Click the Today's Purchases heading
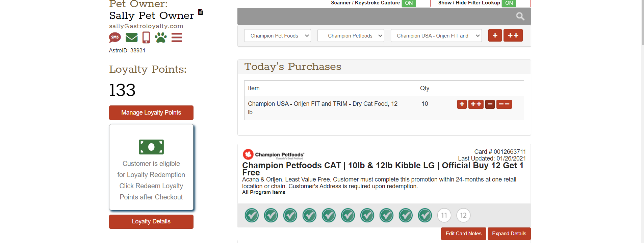Viewport: 644px width, 243px height. tap(292, 67)
